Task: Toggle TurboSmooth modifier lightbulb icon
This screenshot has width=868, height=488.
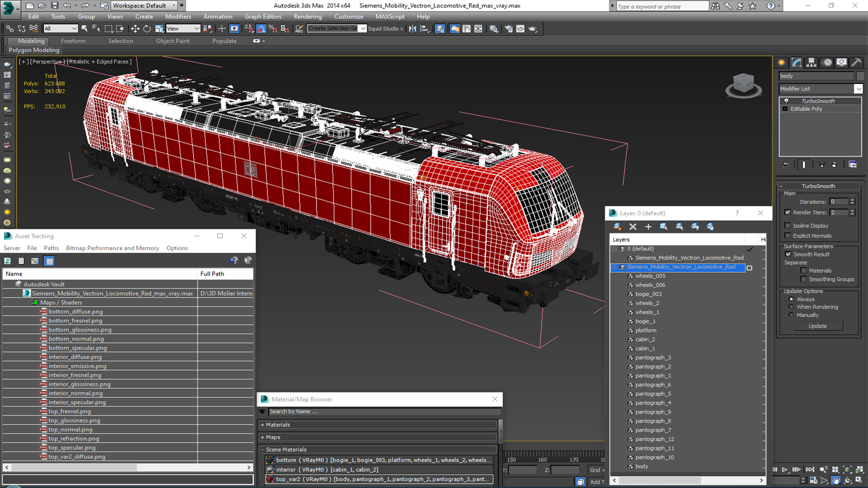Action: [x=786, y=101]
